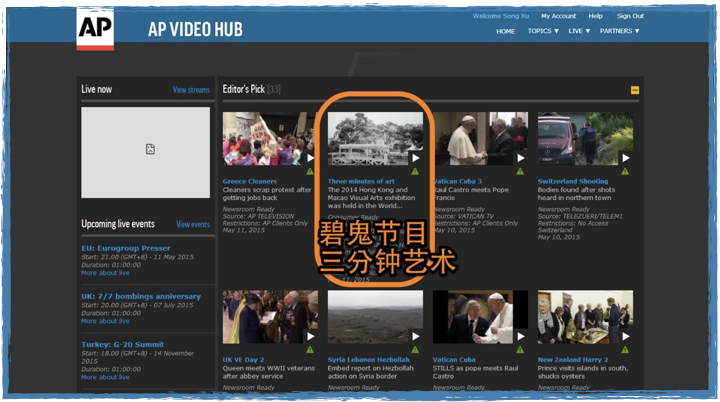This screenshot has width=720, height=402.
Task: Collapse the Editor's Pick panel
Action: 635,90
